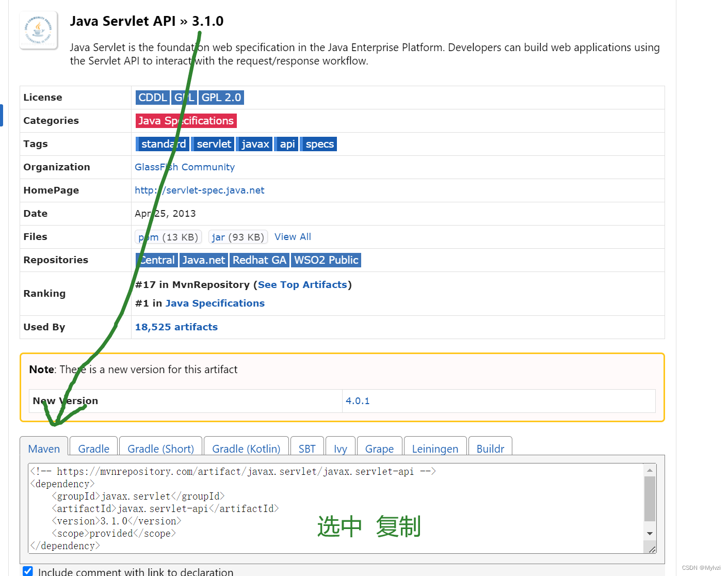Screen dimensions: 728x576
Task: Open new version 4.0.1 link
Action: (x=358, y=401)
